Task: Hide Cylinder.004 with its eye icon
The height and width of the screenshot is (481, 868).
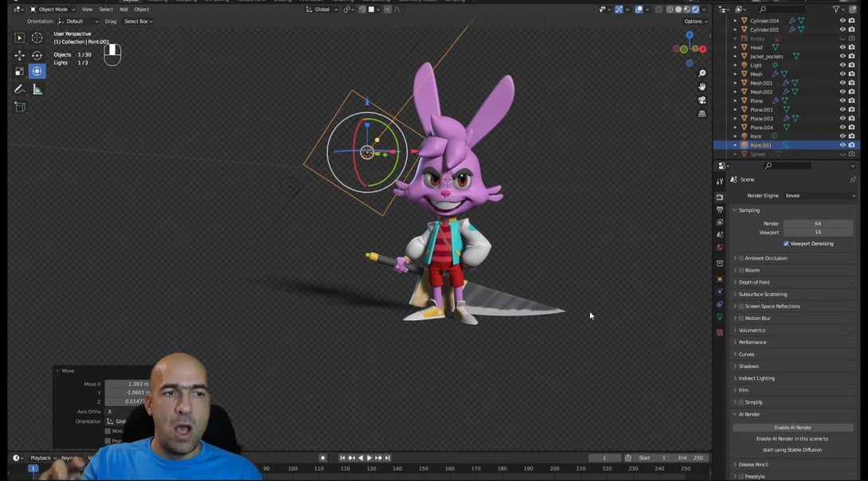Action: coord(843,21)
